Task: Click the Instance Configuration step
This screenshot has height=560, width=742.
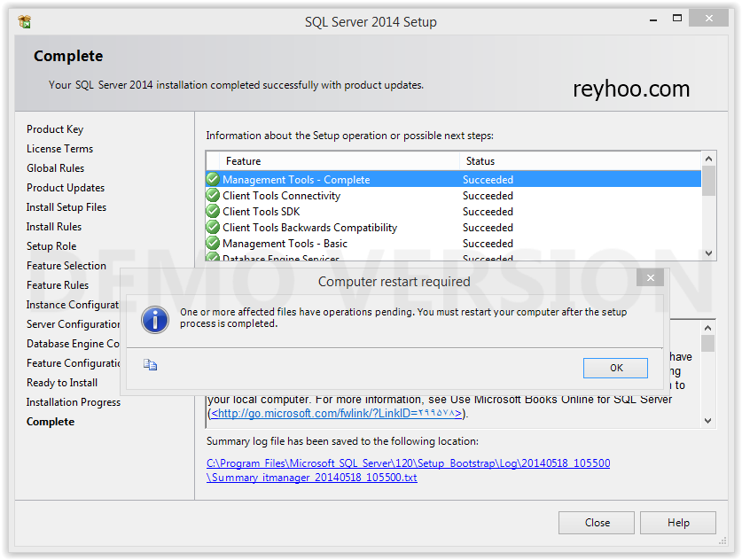Action: [73, 305]
